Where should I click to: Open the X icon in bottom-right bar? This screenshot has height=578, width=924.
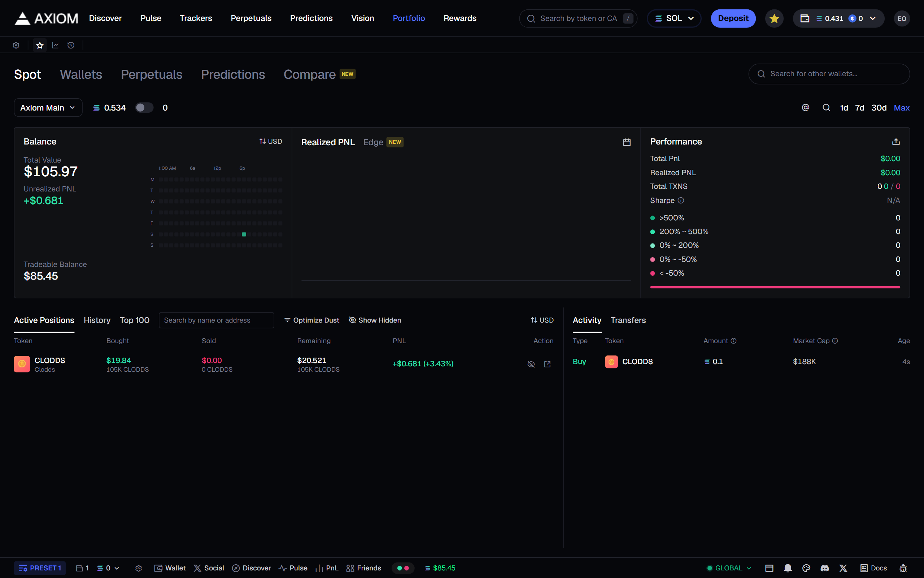[x=843, y=568]
